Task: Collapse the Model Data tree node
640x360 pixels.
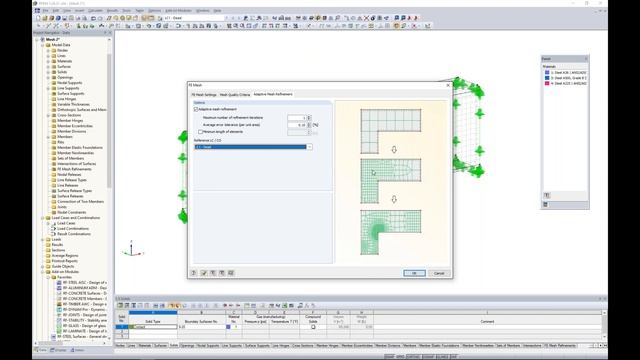Action: (x=43, y=45)
